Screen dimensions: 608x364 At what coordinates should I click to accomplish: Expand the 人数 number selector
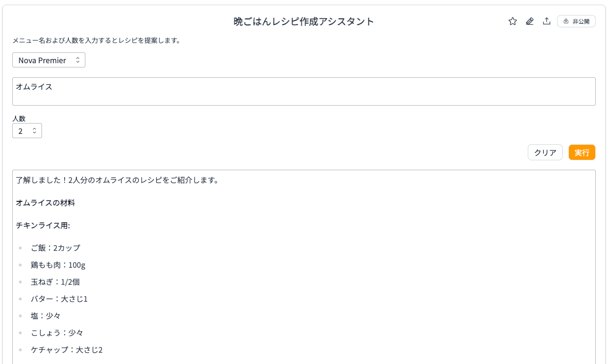pyautogui.click(x=27, y=131)
